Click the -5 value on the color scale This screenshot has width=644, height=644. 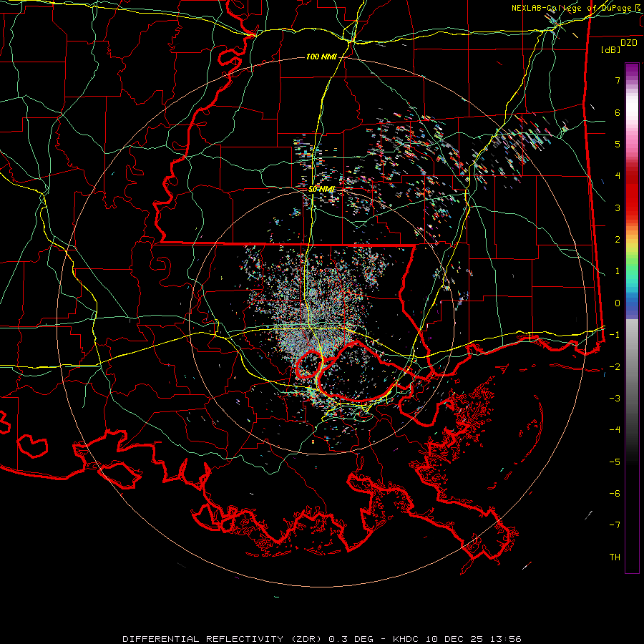[x=615, y=462]
